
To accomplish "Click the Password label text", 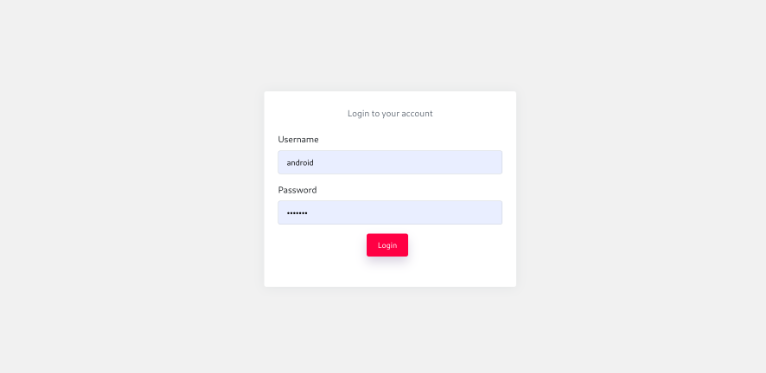I will (297, 190).
